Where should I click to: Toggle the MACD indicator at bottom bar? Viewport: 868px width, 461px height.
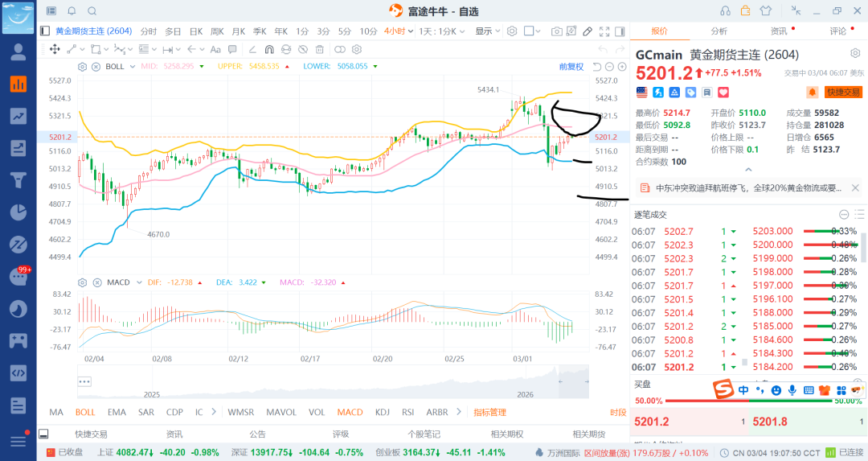point(350,412)
